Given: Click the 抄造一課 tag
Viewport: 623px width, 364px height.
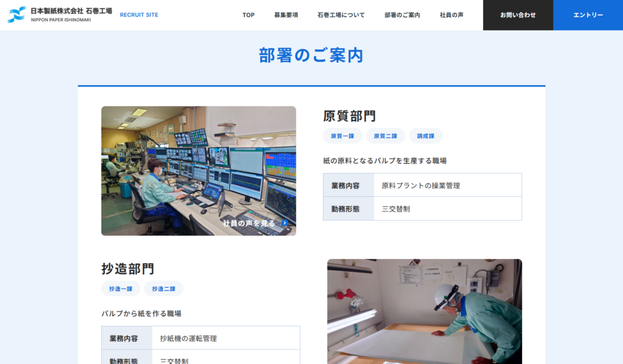Looking at the screenshot, I should (x=120, y=289).
